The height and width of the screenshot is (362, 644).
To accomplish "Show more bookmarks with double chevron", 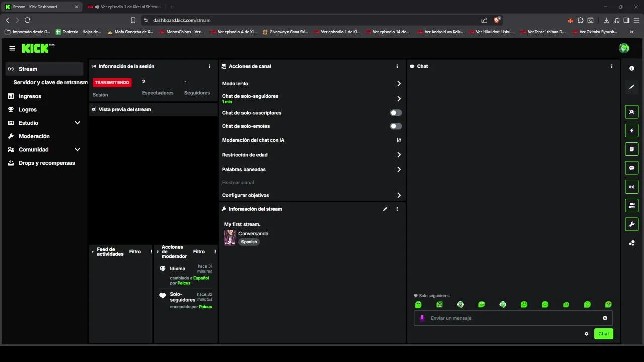I will click(x=632, y=31).
